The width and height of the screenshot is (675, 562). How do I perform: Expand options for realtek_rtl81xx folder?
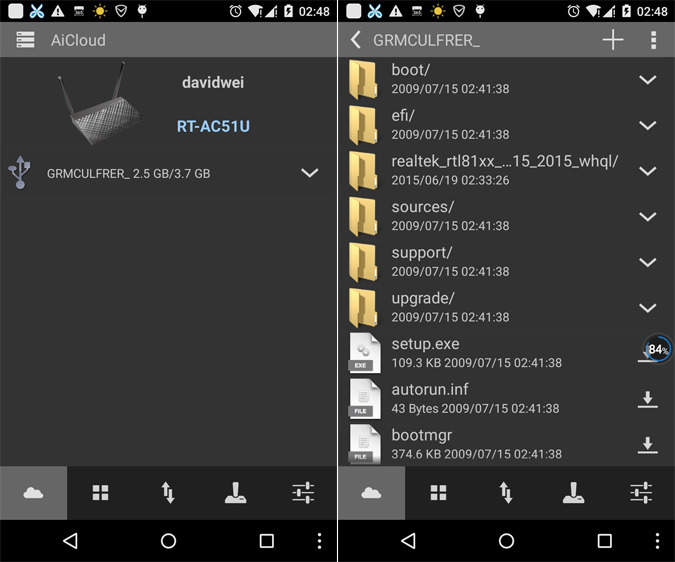[647, 171]
